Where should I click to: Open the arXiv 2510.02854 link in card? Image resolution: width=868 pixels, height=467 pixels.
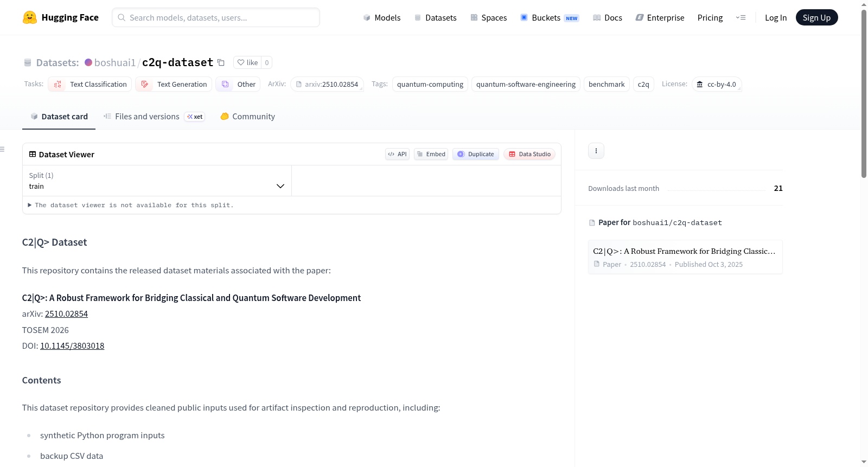pos(66,314)
